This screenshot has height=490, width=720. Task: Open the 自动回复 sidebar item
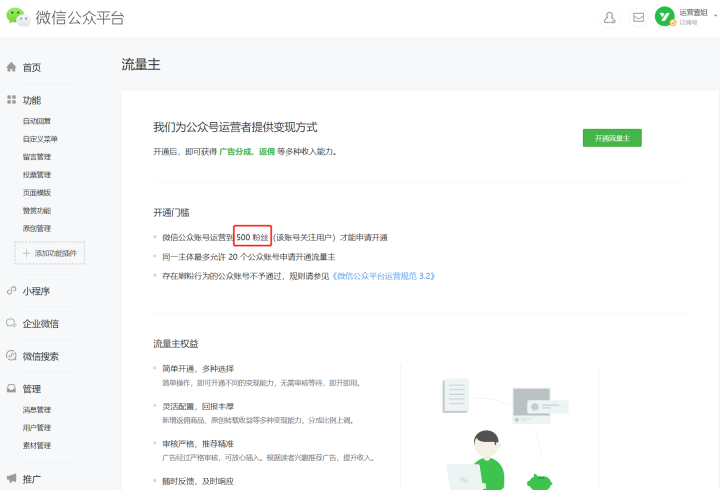pos(37,121)
